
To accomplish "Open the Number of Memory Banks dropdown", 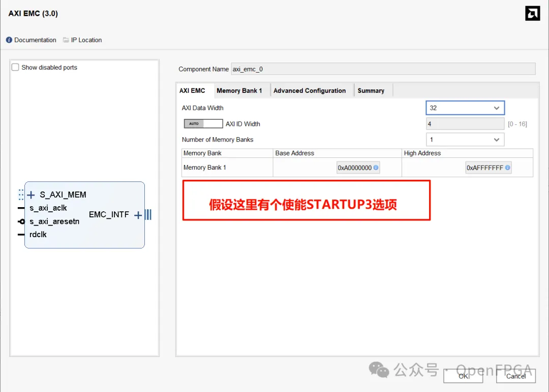I will click(x=465, y=140).
